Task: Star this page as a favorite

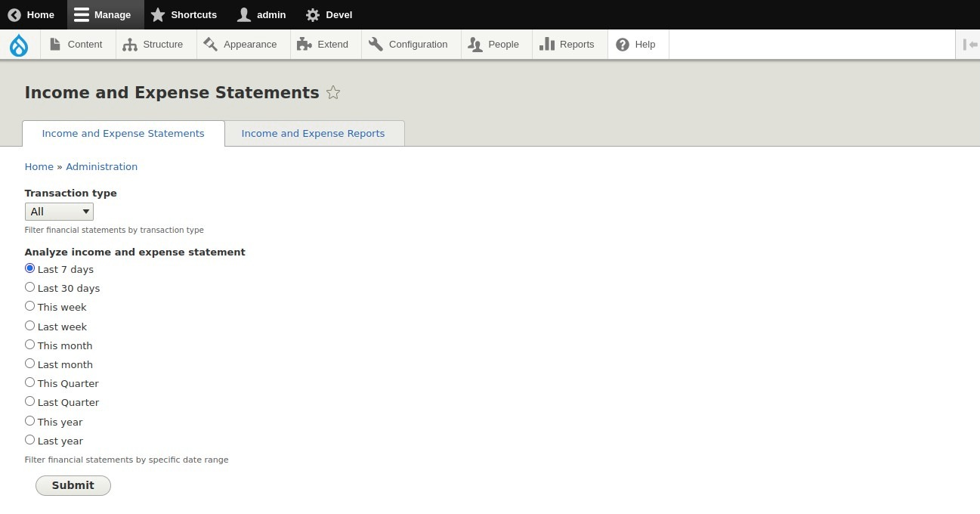Action: click(x=332, y=92)
